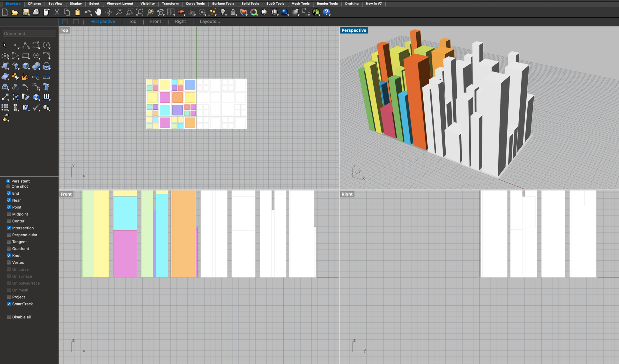Click the Cut scissors icon

pos(57,12)
